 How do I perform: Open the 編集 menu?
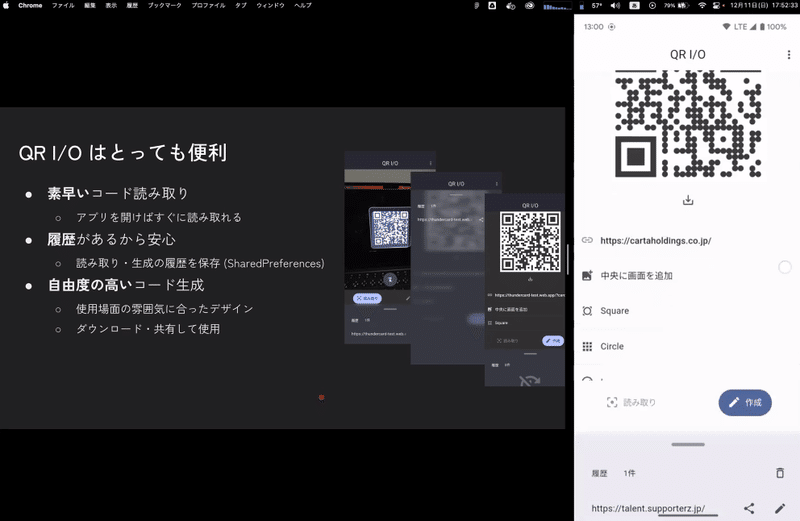[x=90, y=5]
